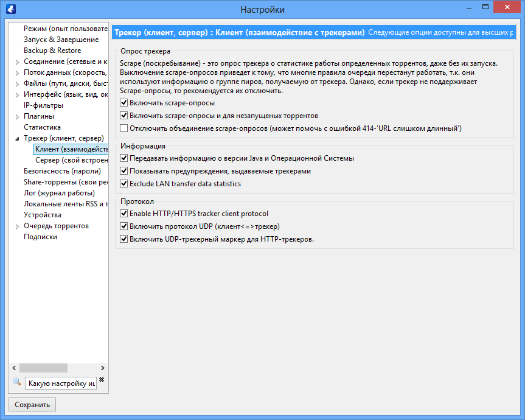Click 'Опрос трекера' group title
Viewport: 525px width, 420px height.
pyautogui.click(x=145, y=51)
